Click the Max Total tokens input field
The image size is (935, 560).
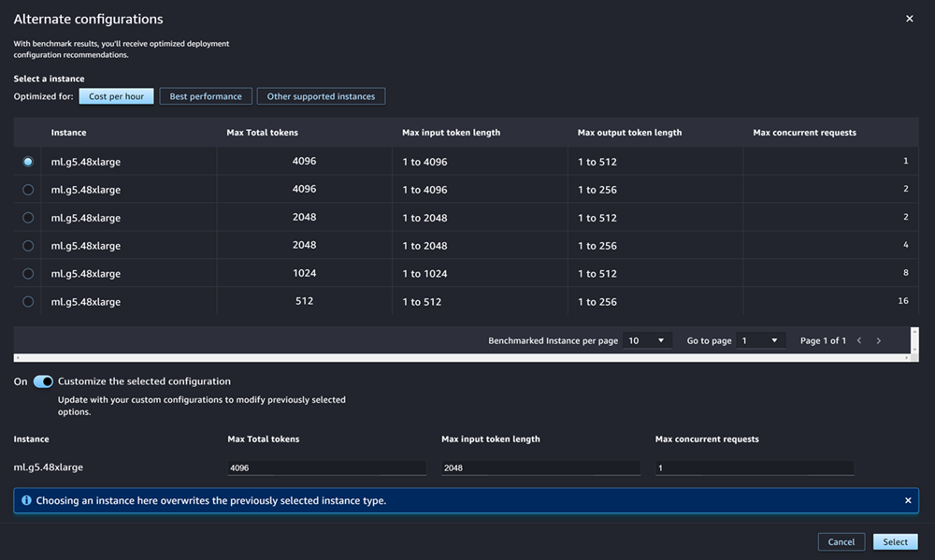click(326, 467)
